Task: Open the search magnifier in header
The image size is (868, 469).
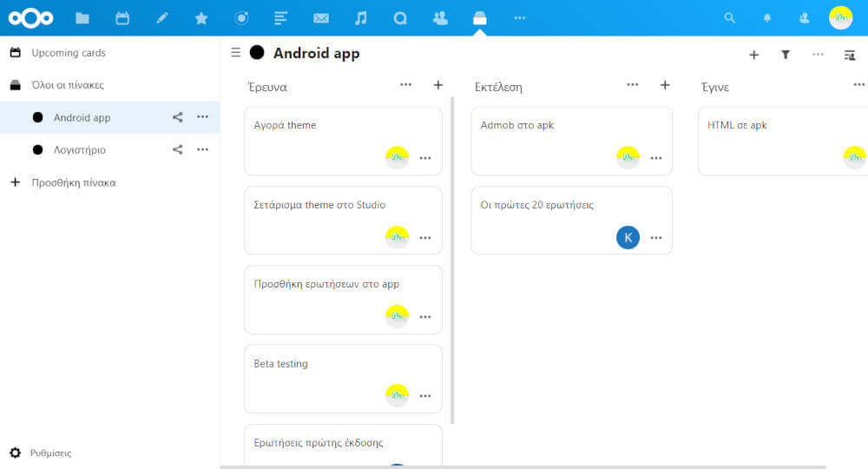Action: point(730,17)
